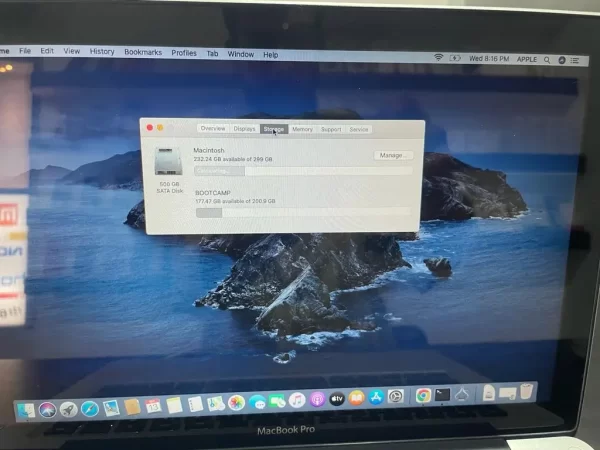Click the APPLE user name in menu bar
Screen dimensions: 600x450
tap(527, 59)
